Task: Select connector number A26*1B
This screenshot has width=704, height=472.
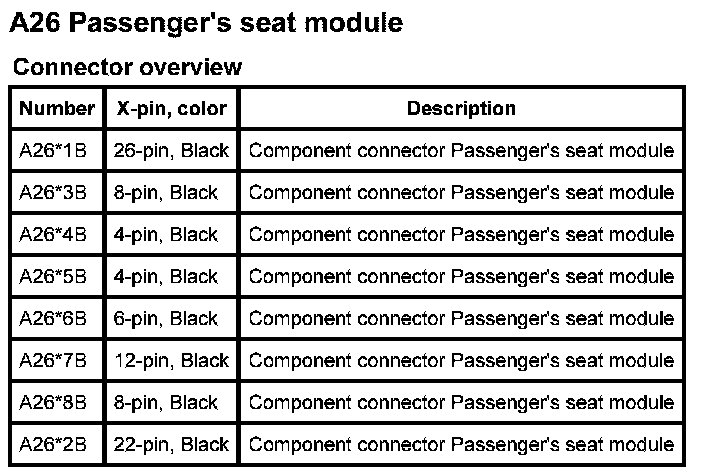Action: coord(54,151)
